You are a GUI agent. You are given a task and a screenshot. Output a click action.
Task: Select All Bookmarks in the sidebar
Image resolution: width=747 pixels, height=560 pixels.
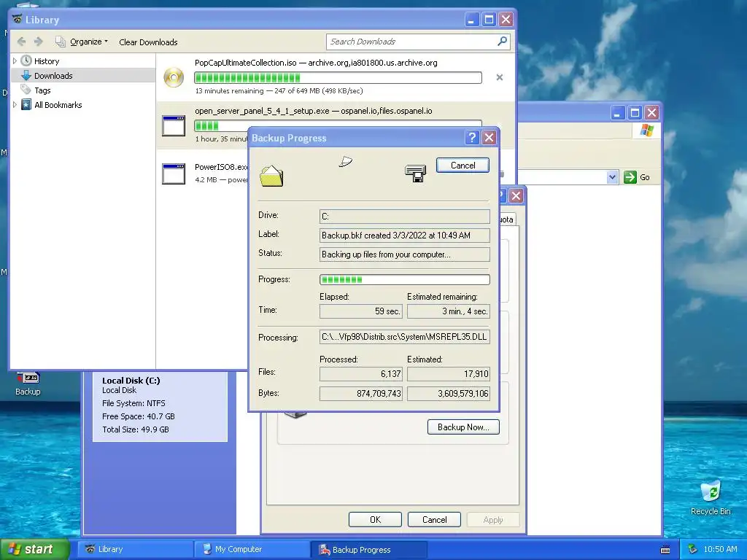pyautogui.click(x=58, y=105)
